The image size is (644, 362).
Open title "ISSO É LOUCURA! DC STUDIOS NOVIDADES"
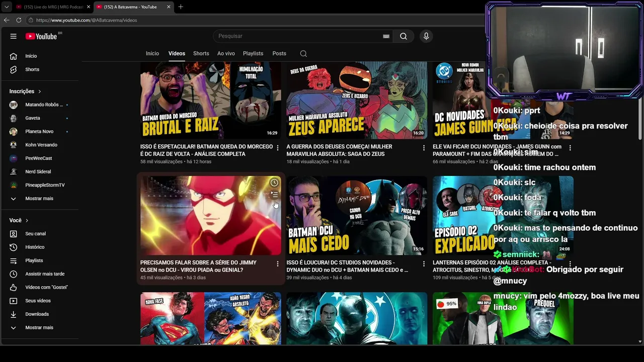point(348,266)
